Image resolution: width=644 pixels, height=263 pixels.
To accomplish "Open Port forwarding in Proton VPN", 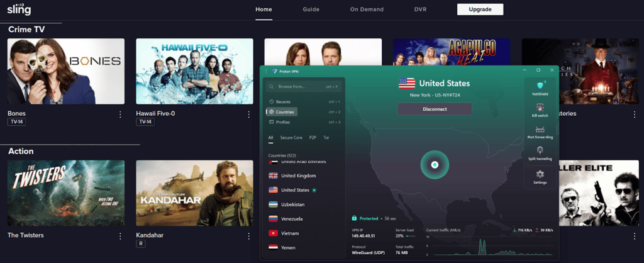I will coord(540,132).
